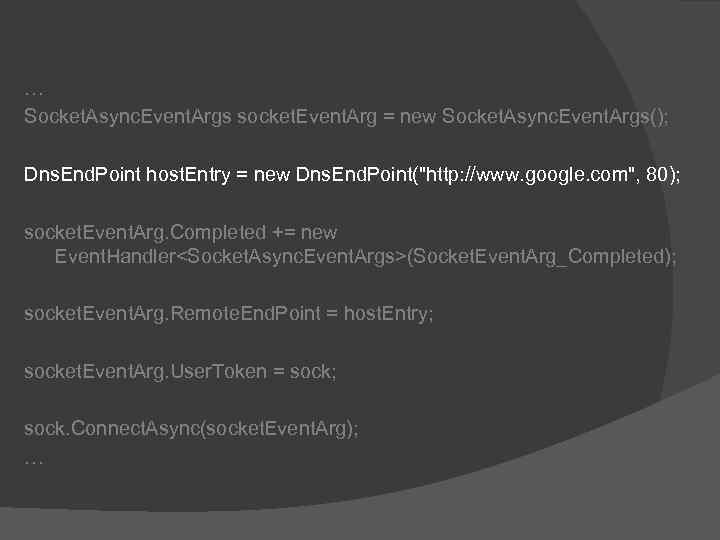Select 'socketEventArg.RemoteEndPoint = hostEntry;' line
This screenshot has height=540, width=720.
click(x=228, y=314)
